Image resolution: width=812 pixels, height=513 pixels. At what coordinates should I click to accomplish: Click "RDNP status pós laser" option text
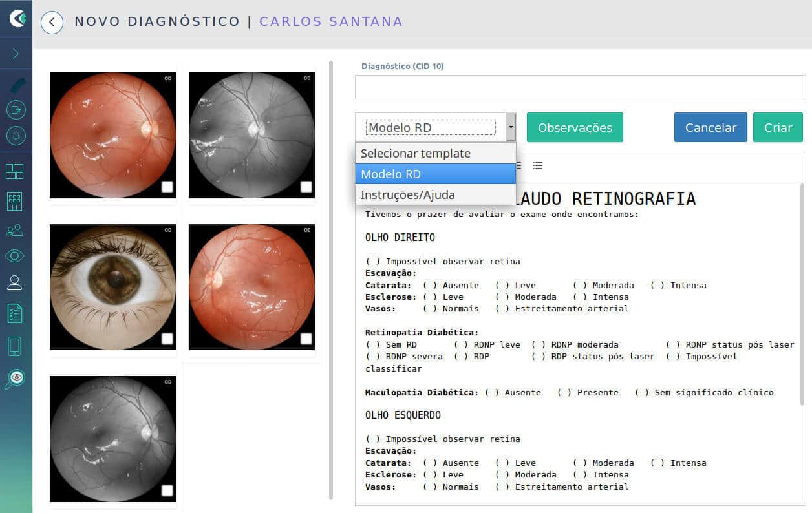point(740,344)
